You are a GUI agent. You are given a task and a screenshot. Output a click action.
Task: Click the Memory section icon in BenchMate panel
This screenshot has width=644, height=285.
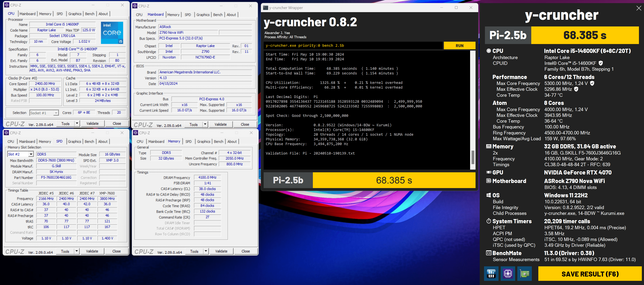[489, 146]
